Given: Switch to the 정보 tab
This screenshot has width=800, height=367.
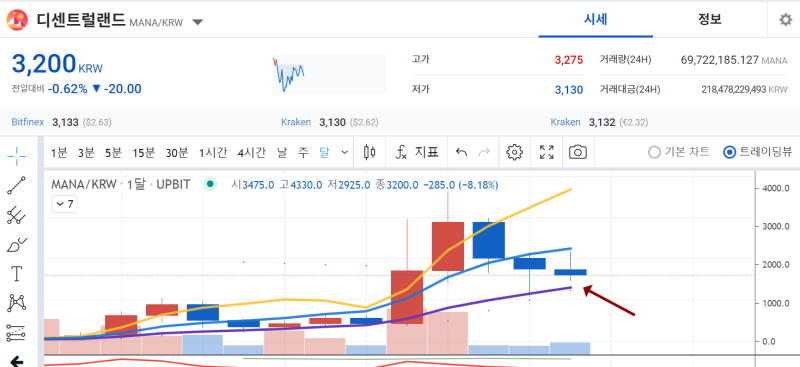Looking at the screenshot, I should pyautogui.click(x=710, y=20).
